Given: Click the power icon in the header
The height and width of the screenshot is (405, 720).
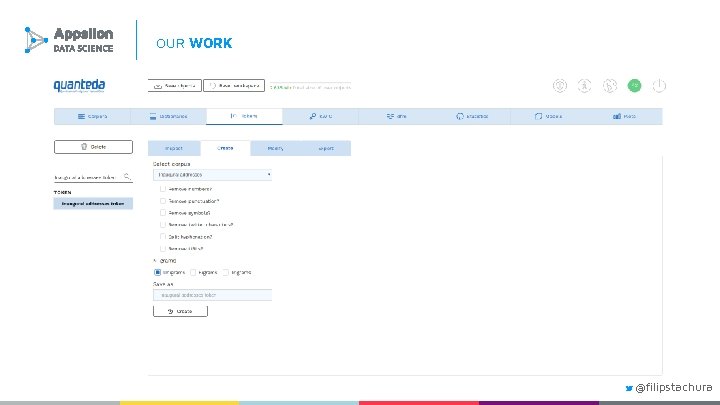Looking at the screenshot, I should tap(659, 86).
